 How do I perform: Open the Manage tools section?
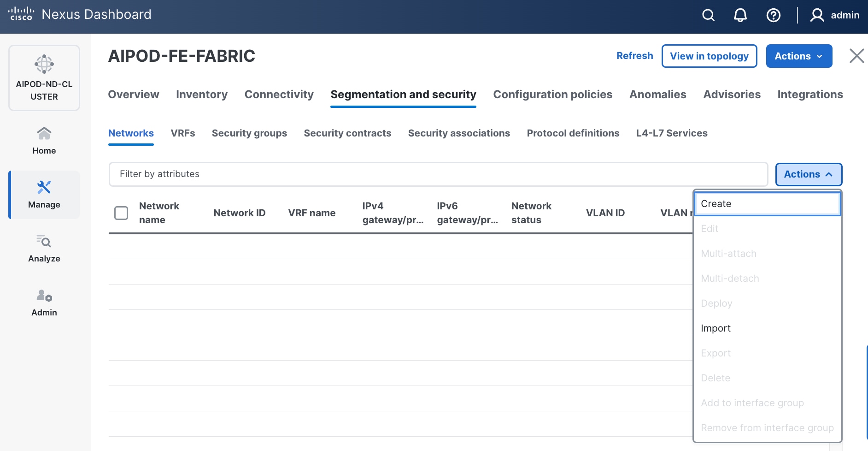pos(44,195)
